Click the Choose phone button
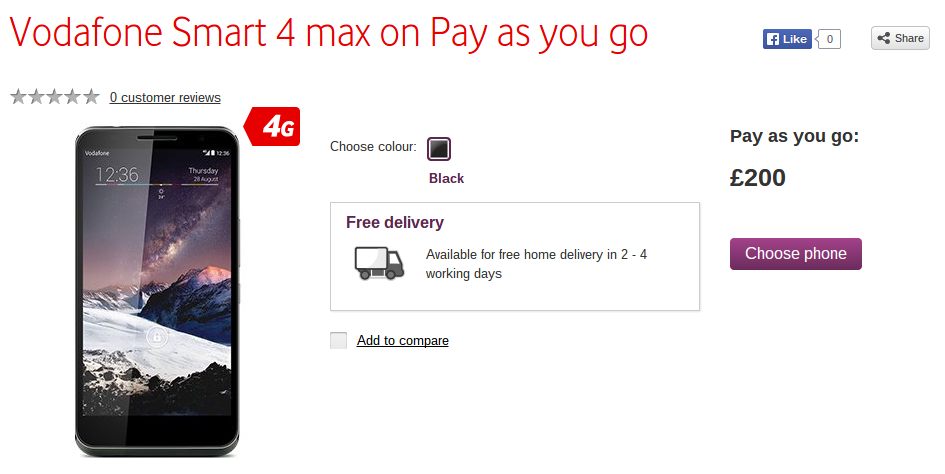Screen dimensions: 945x474 (796, 254)
